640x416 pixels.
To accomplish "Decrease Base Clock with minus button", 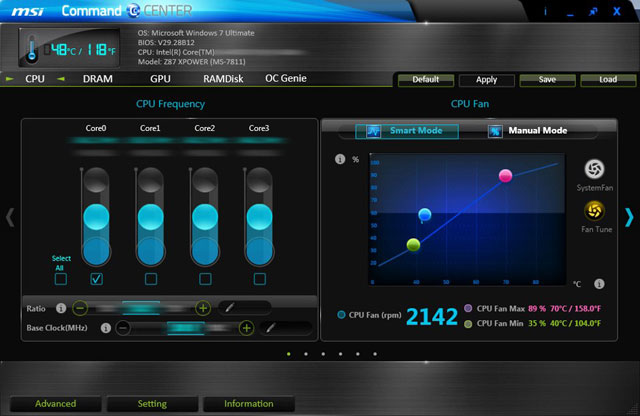I will (x=123, y=328).
